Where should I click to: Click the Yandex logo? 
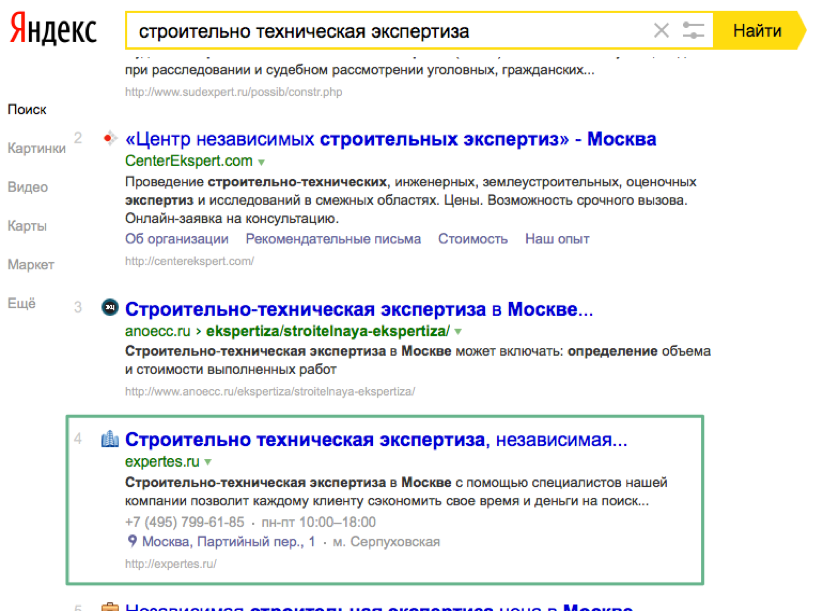coord(53,31)
